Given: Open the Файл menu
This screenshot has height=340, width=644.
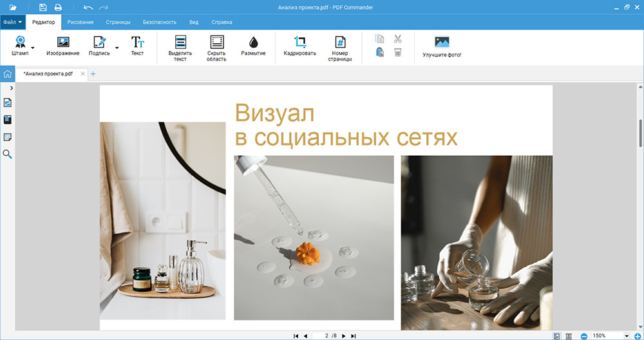Looking at the screenshot, I should click(x=13, y=22).
